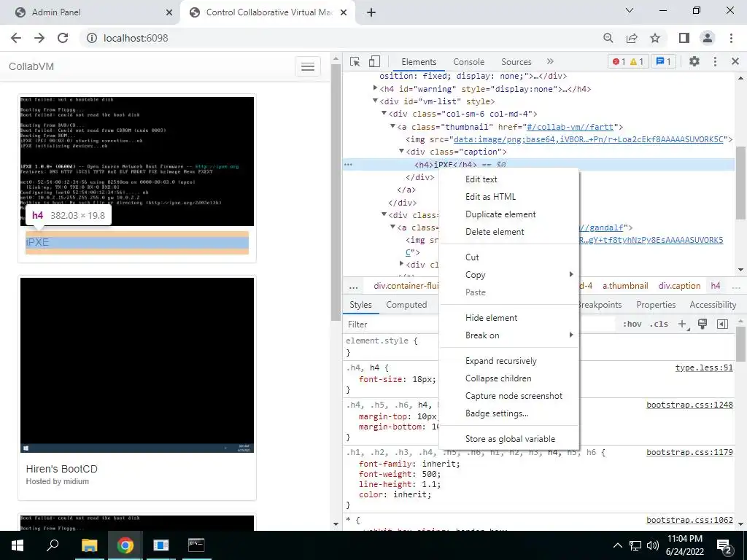The image size is (747, 560).
Task: Click the site information icon
Action: point(92,38)
